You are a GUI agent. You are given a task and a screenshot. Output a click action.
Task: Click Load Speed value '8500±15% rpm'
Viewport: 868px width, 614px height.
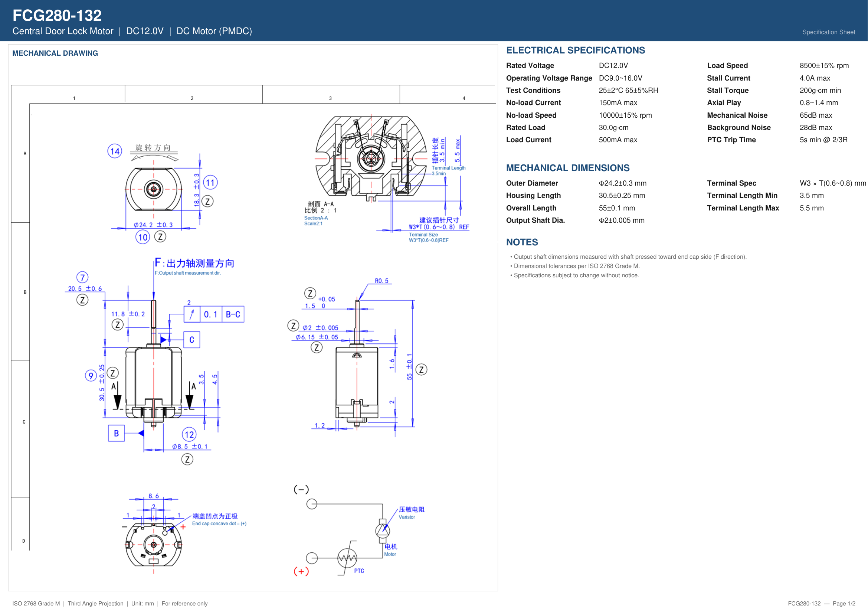click(x=824, y=65)
